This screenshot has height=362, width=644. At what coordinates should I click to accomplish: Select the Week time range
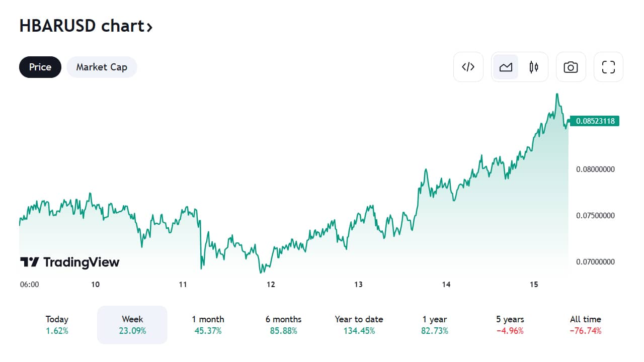point(132,325)
